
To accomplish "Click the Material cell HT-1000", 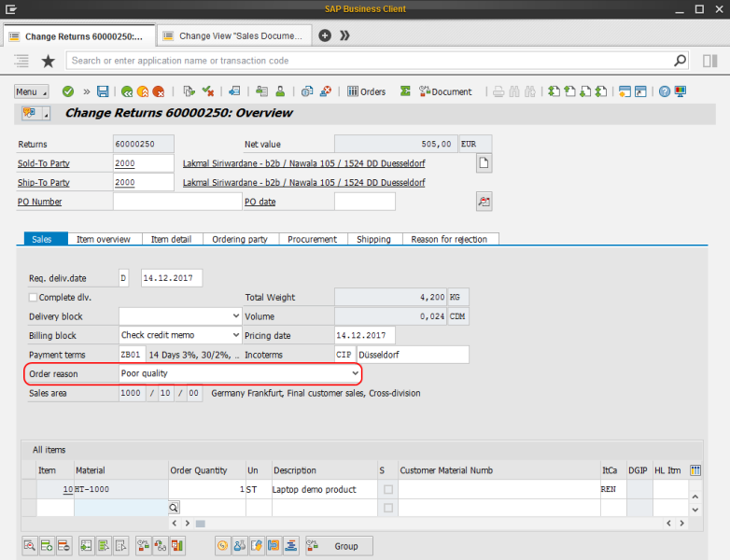I will click(x=120, y=489).
